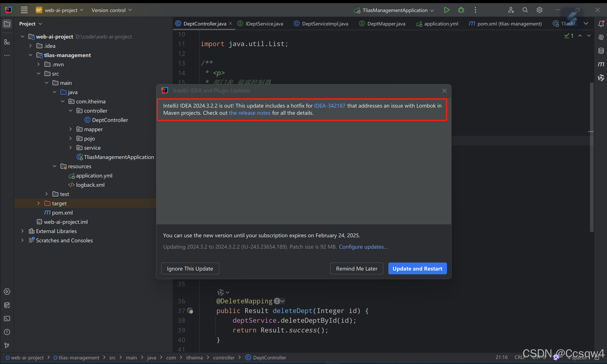607x364 pixels.
Task: Open IDE settings gear
Action: point(539,10)
